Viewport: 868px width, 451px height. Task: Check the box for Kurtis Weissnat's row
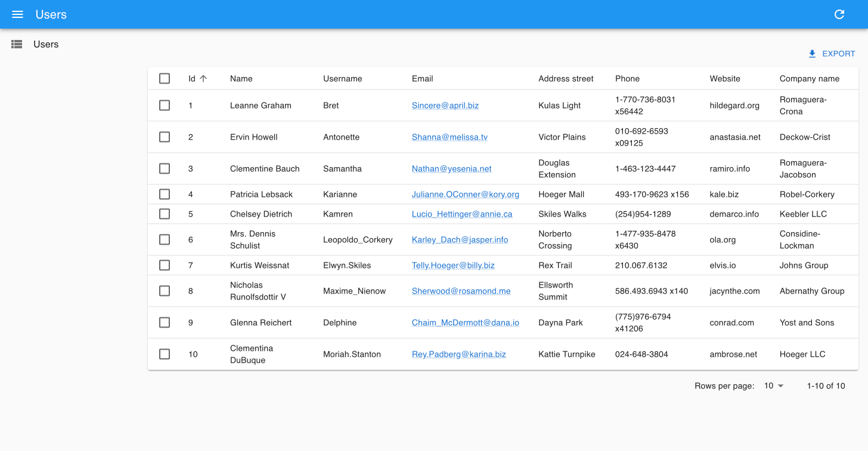point(165,265)
